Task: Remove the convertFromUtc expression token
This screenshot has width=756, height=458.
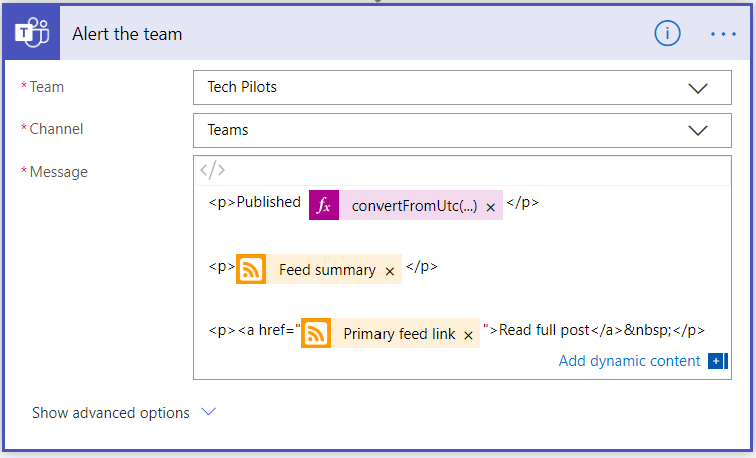Action: [490, 206]
